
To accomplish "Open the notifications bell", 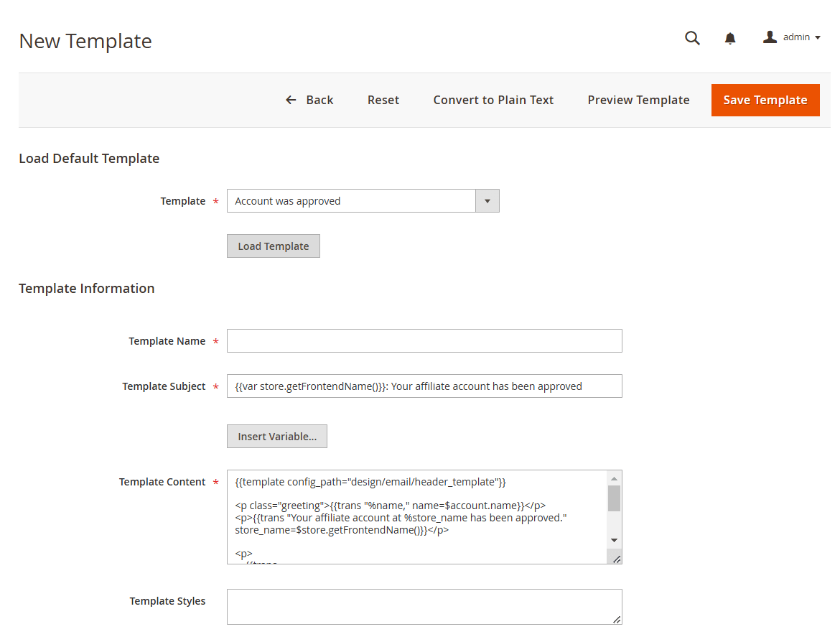I will (x=730, y=38).
